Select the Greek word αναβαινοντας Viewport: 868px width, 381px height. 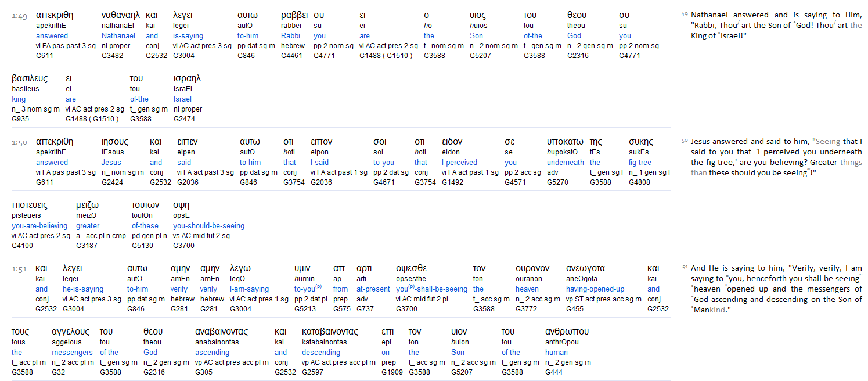(221, 332)
